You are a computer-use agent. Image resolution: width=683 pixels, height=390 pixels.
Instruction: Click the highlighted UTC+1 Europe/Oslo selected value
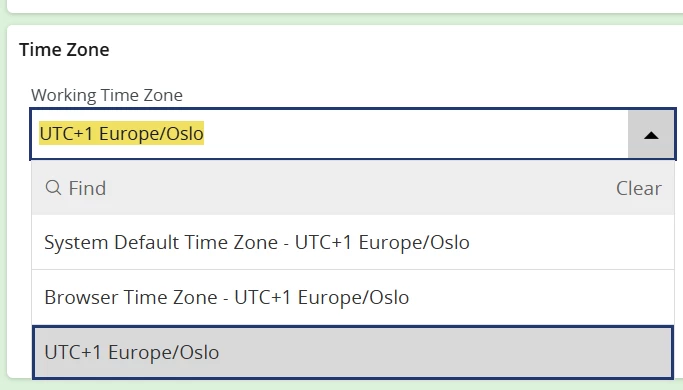(x=122, y=133)
